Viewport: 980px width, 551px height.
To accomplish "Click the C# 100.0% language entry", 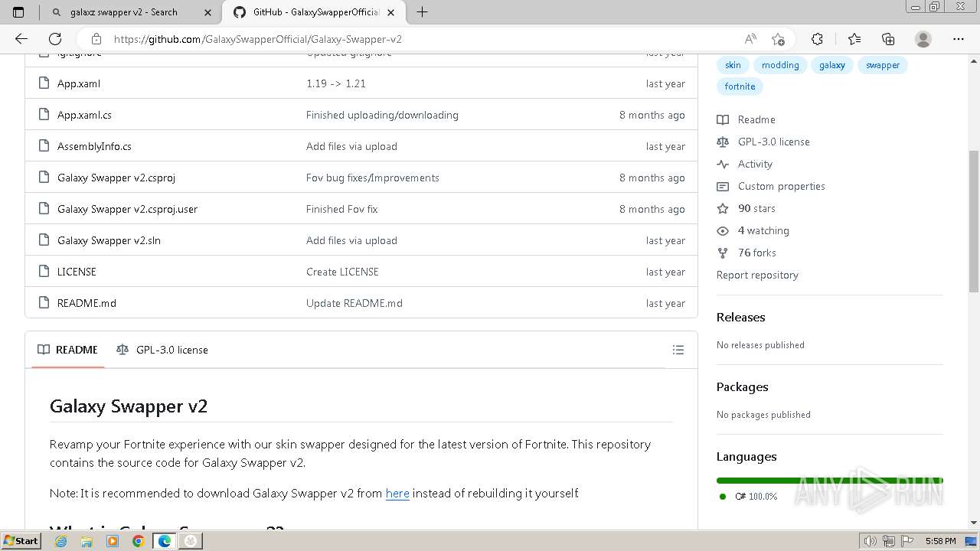I will click(748, 496).
